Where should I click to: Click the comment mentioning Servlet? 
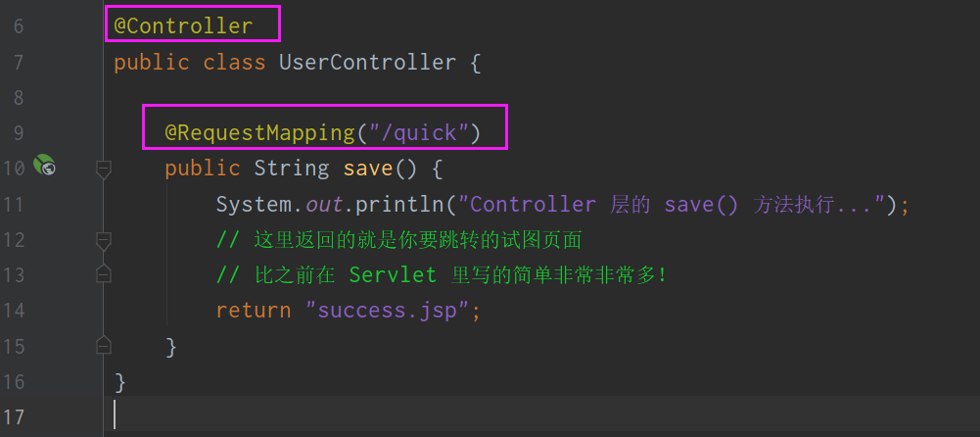441,274
